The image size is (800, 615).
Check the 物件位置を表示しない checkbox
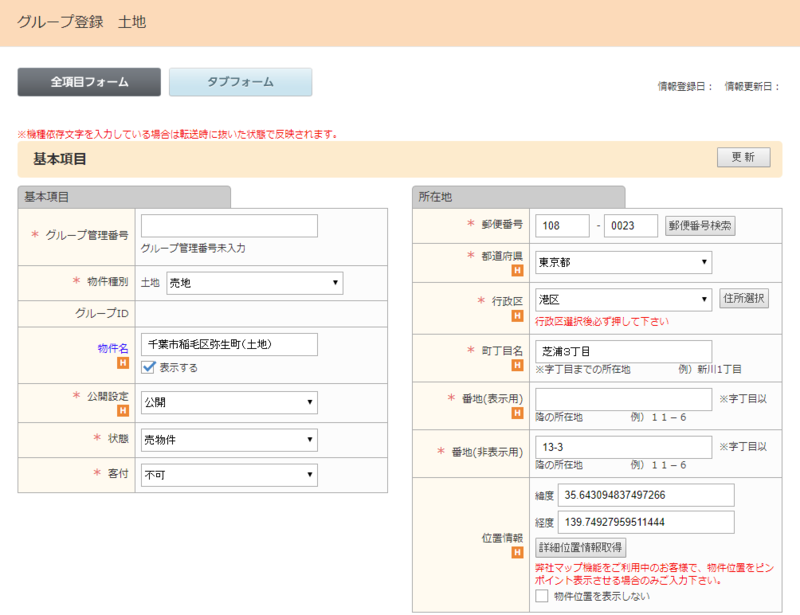(542, 596)
